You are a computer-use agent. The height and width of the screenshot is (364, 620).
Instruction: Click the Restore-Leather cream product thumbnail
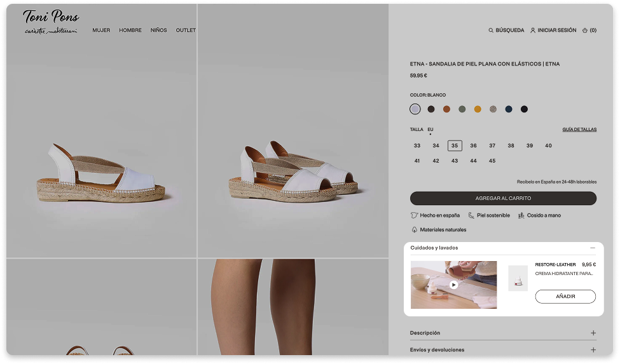pyautogui.click(x=518, y=278)
